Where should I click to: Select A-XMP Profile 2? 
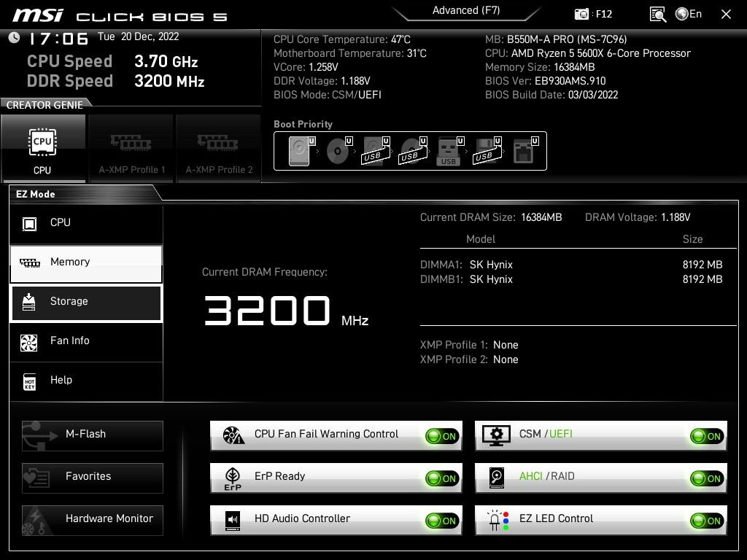tap(219, 149)
